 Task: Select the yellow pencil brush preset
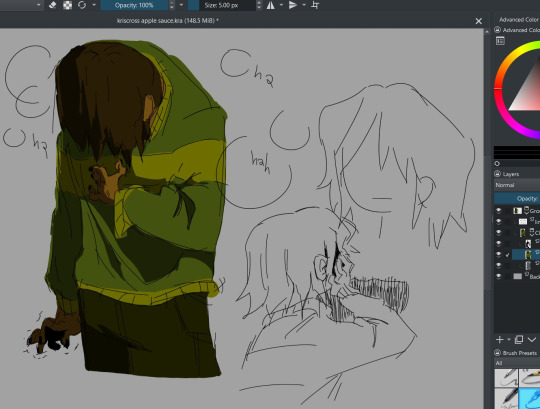(x=530, y=378)
